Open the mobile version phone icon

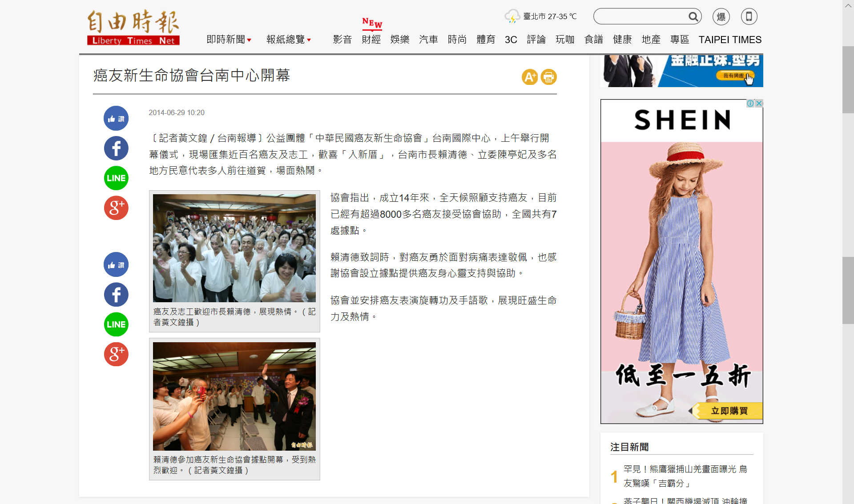click(749, 17)
